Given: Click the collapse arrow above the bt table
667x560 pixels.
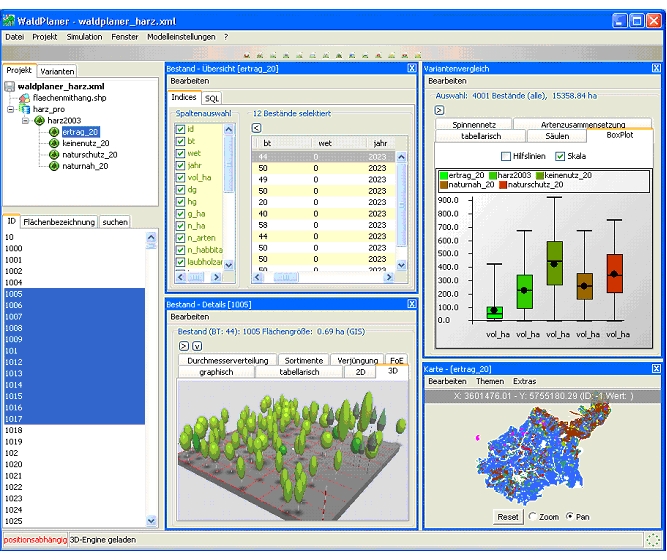Looking at the screenshot, I should [256, 128].
